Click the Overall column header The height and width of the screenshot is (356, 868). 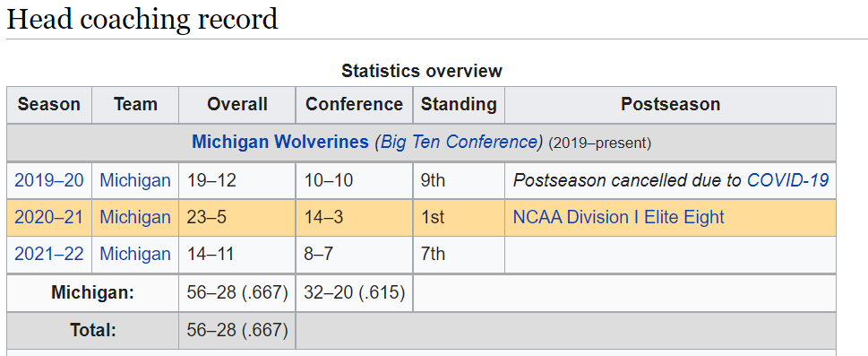coord(236,104)
